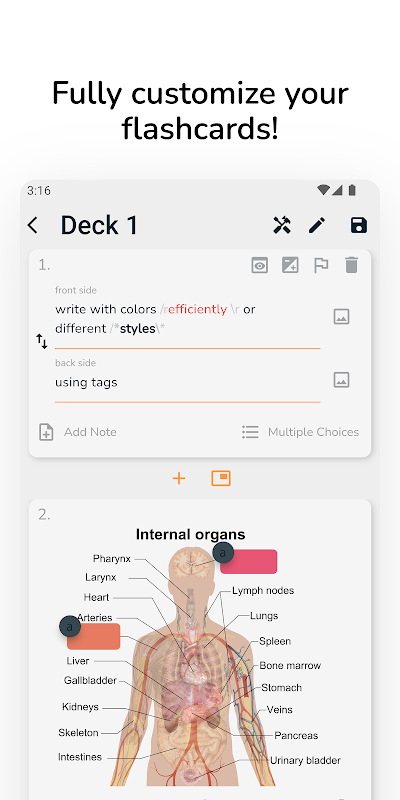Flag card 1 with the flag icon

(320, 265)
